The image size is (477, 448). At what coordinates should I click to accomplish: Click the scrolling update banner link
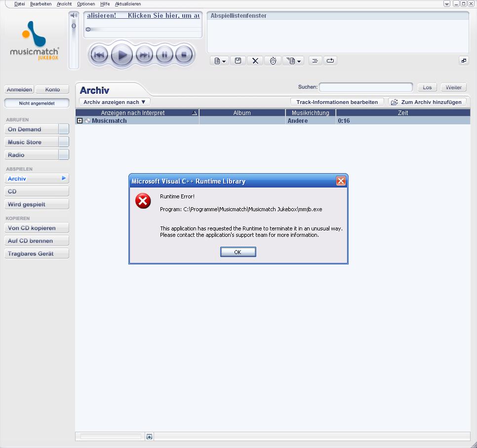(x=143, y=15)
